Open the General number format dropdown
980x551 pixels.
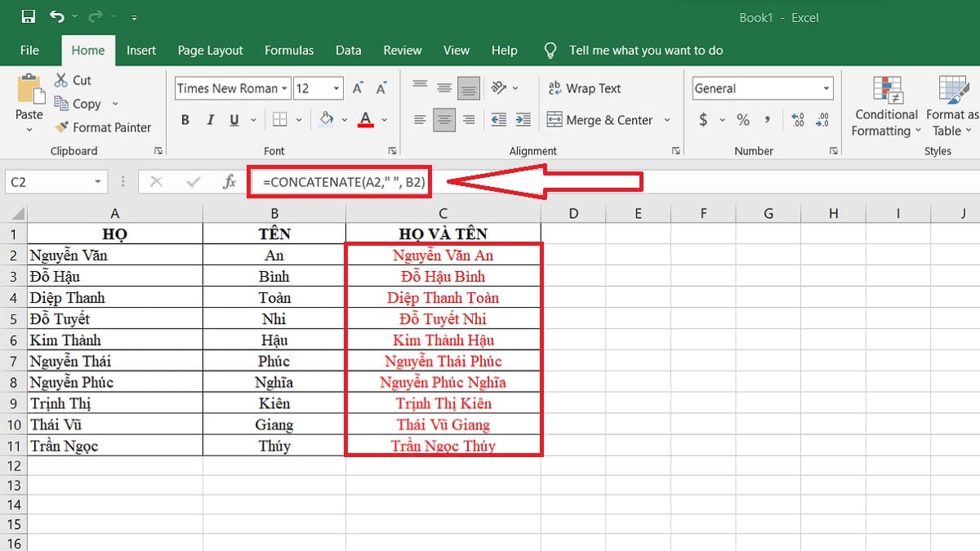[825, 88]
